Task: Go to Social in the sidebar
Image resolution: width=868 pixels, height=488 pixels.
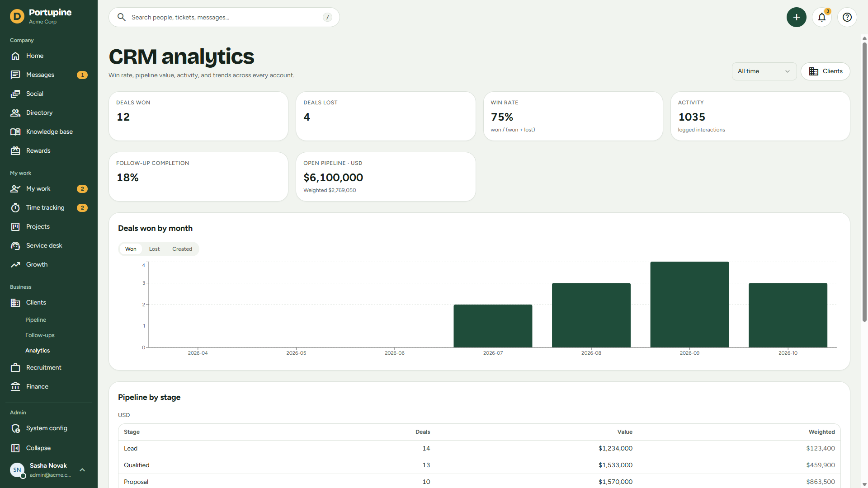Action: click(49, 94)
